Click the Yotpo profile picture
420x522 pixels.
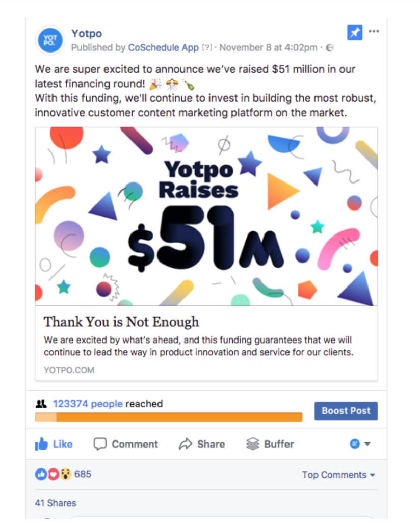[50, 40]
